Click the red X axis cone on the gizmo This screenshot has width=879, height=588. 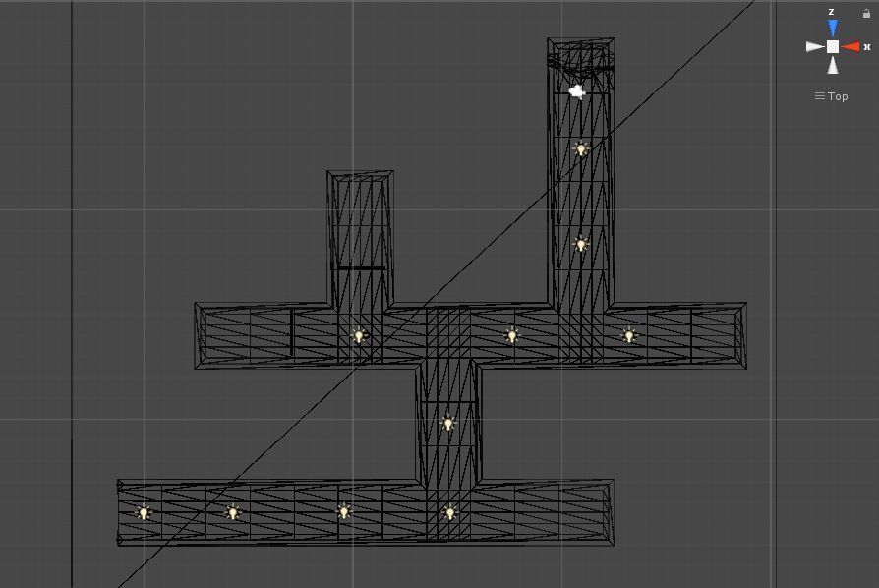pos(850,47)
